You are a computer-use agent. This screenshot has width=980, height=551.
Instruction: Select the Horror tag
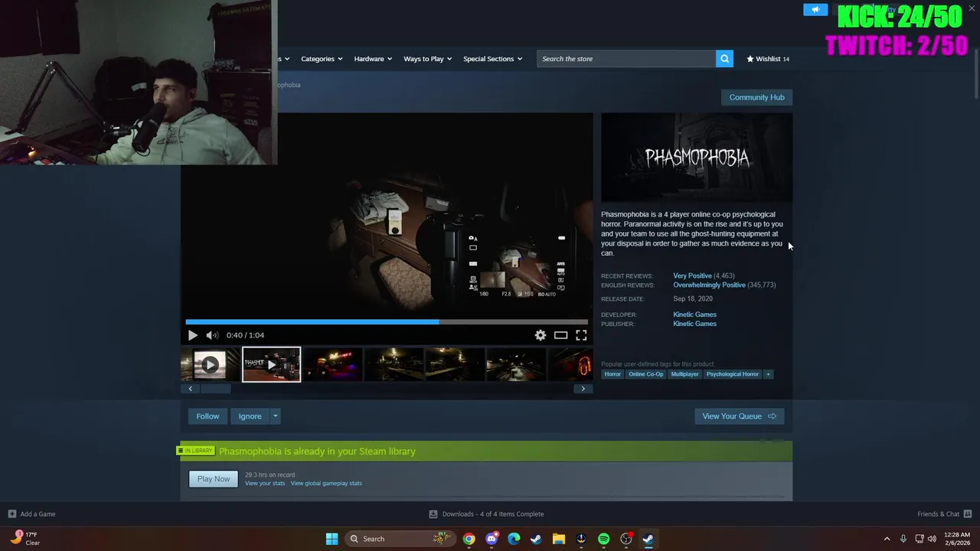612,374
